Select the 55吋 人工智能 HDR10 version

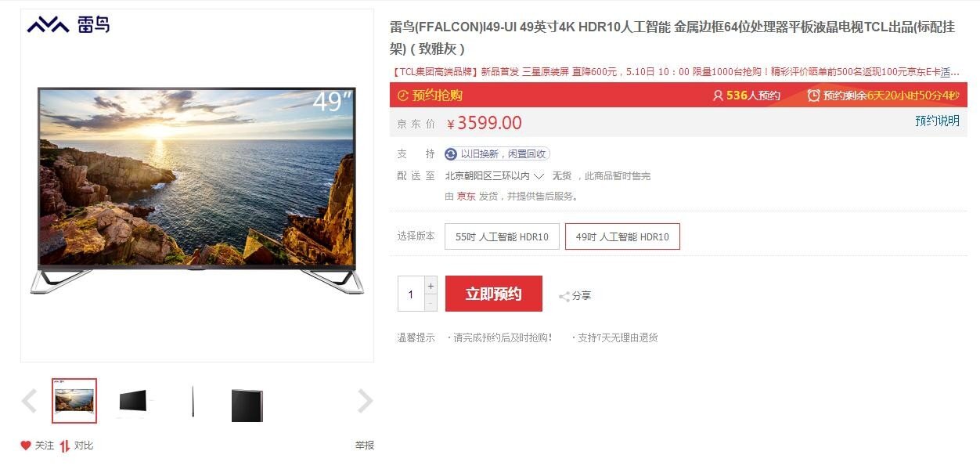click(x=502, y=236)
